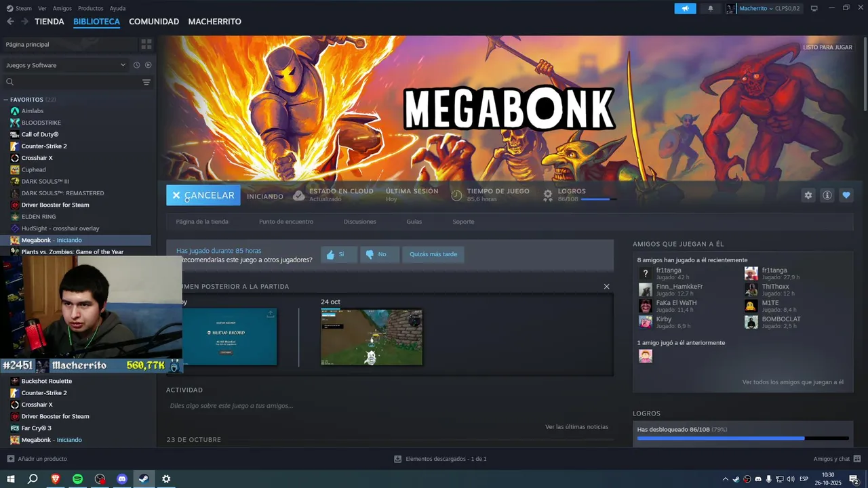Open Guías link

point(414,222)
